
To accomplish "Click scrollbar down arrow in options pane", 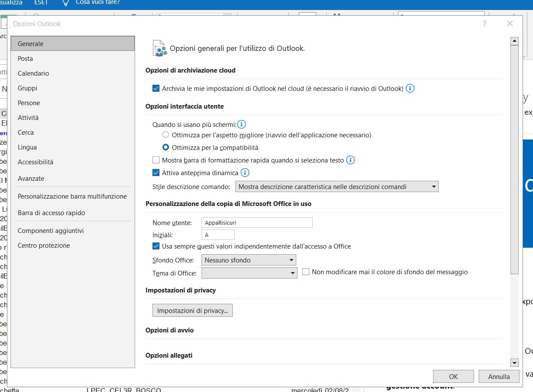I will click(x=515, y=362).
